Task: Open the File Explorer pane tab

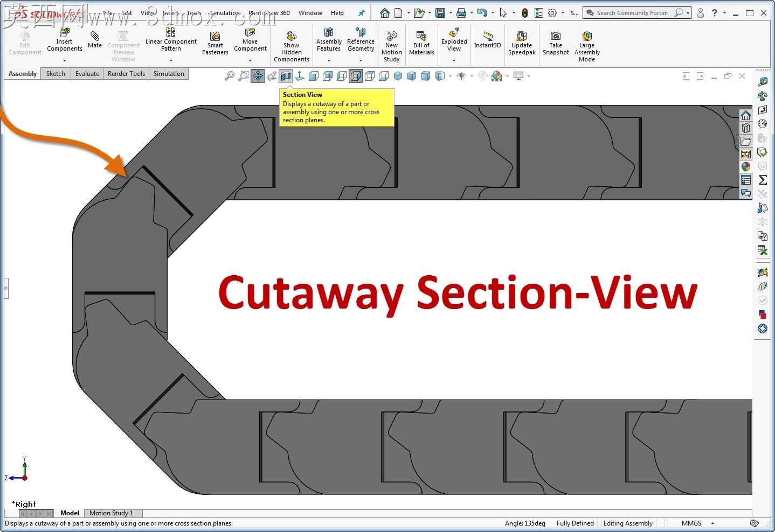Action: point(746,141)
